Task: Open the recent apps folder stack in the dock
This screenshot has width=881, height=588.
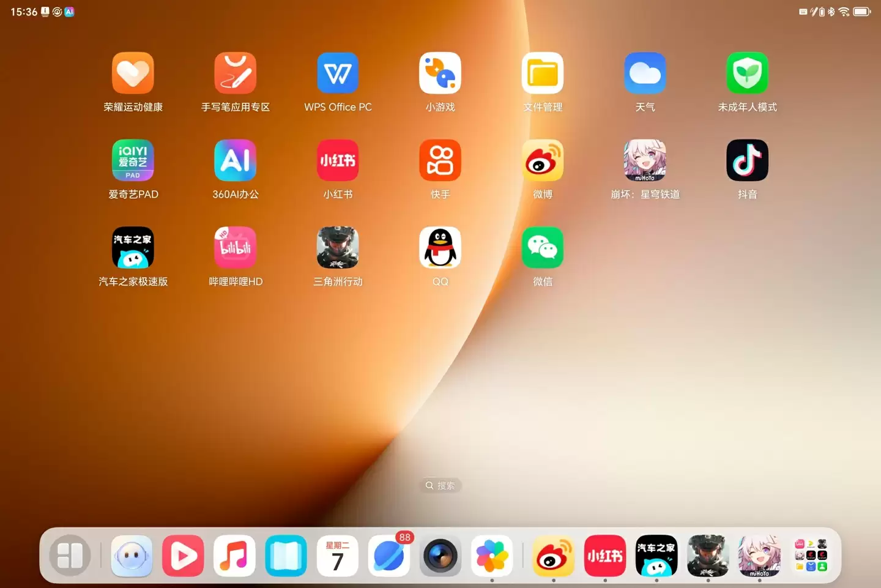Action: 811,556
